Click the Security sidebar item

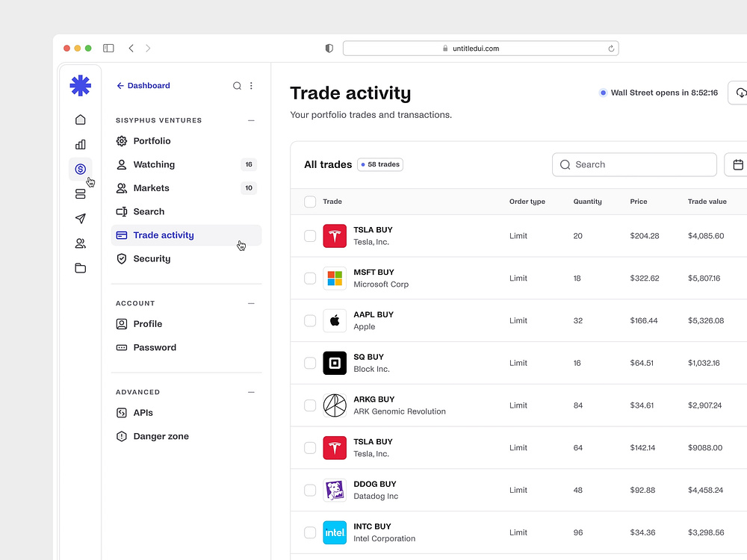click(x=152, y=259)
